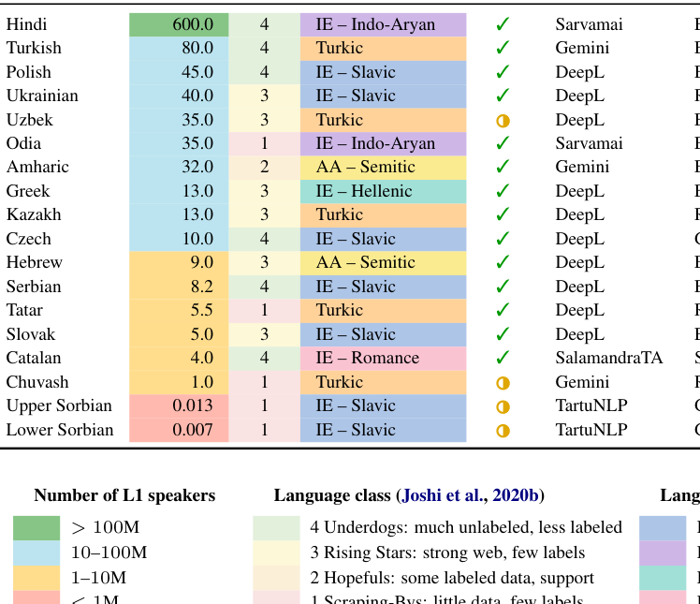
Task: Click the green checkmark in Turkish row
Action: pos(503,48)
